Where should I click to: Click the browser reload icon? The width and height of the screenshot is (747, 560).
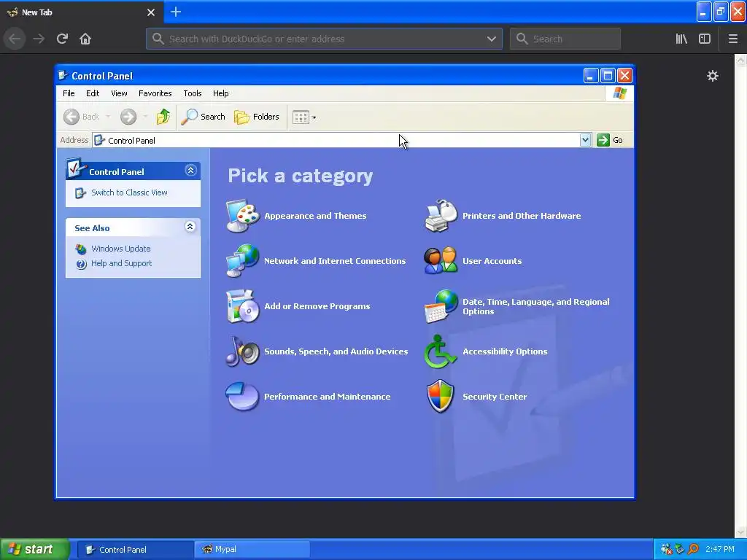(63, 39)
